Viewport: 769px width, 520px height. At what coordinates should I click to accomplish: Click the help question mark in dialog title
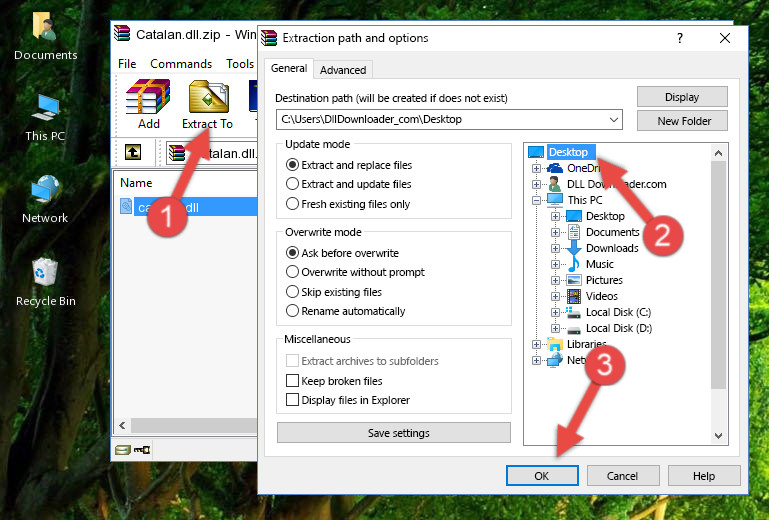pos(680,38)
